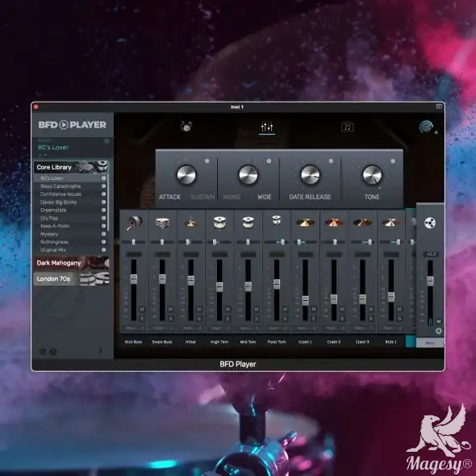
Task: Solo the Kick Buss channel
Action: coord(142,319)
